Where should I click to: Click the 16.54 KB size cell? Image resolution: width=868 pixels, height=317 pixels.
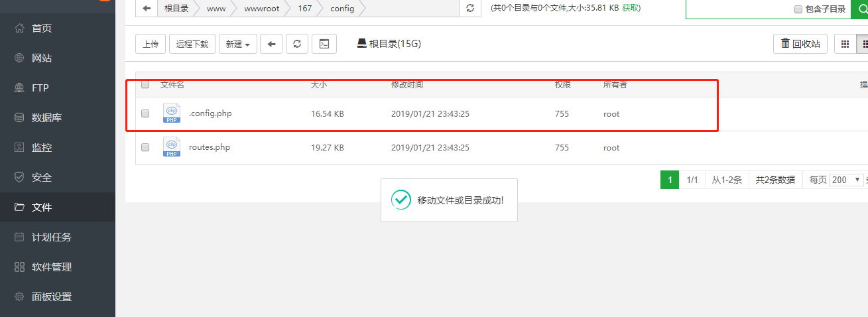328,114
